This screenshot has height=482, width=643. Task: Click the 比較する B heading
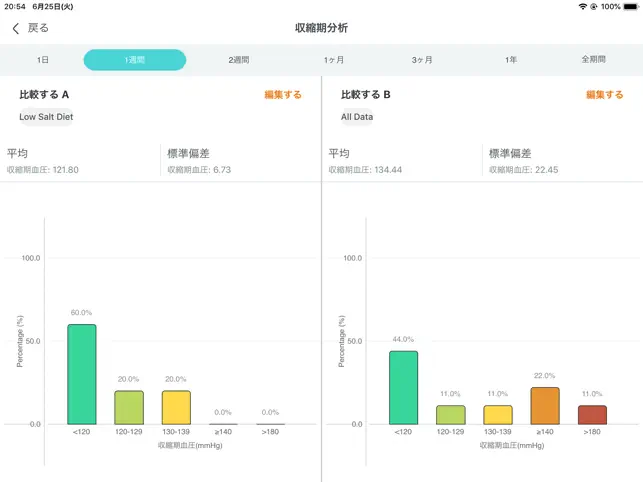(366, 95)
